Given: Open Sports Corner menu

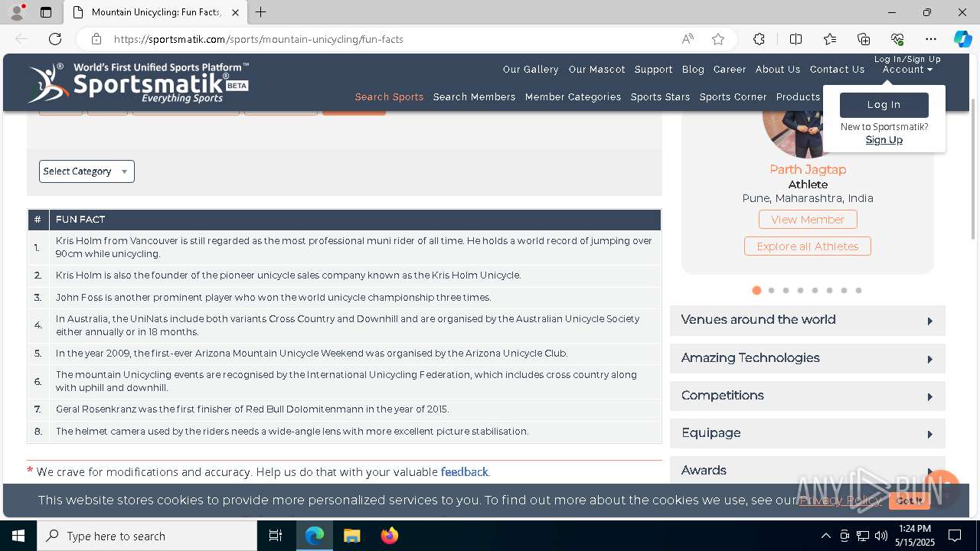Looking at the screenshot, I should point(733,97).
